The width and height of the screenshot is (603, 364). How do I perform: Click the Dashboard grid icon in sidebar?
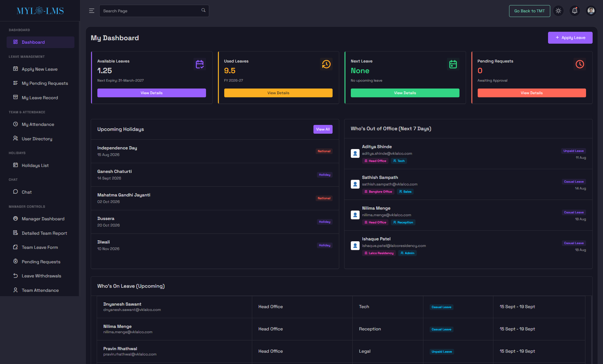click(x=15, y=42)
